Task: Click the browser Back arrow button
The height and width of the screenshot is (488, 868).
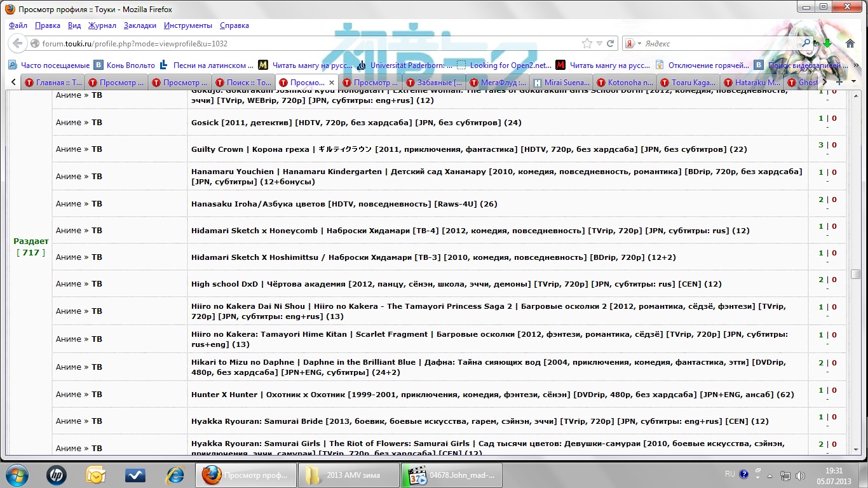Action: coord(18,44)
